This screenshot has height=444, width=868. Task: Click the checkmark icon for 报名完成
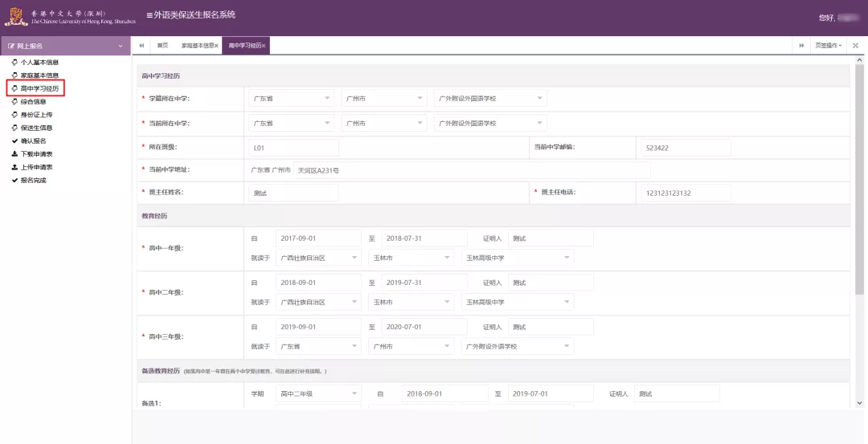pyautogui.click(x=15, y=181)
